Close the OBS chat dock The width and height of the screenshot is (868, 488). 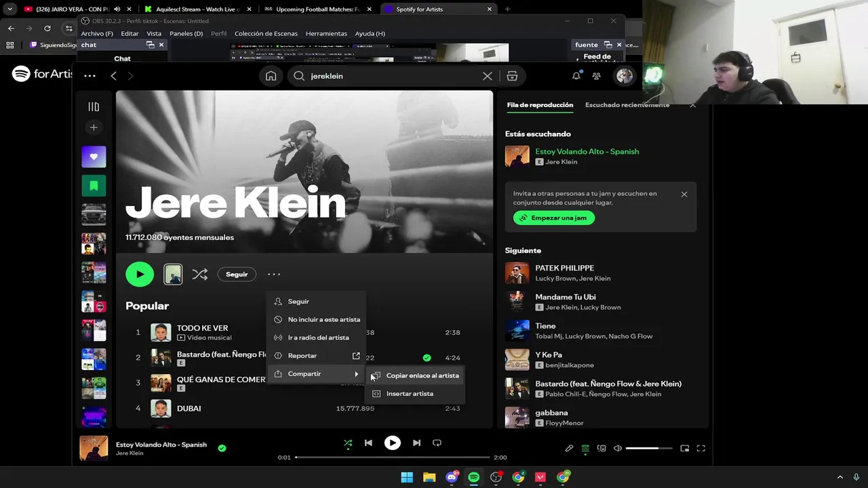[161, 45]
